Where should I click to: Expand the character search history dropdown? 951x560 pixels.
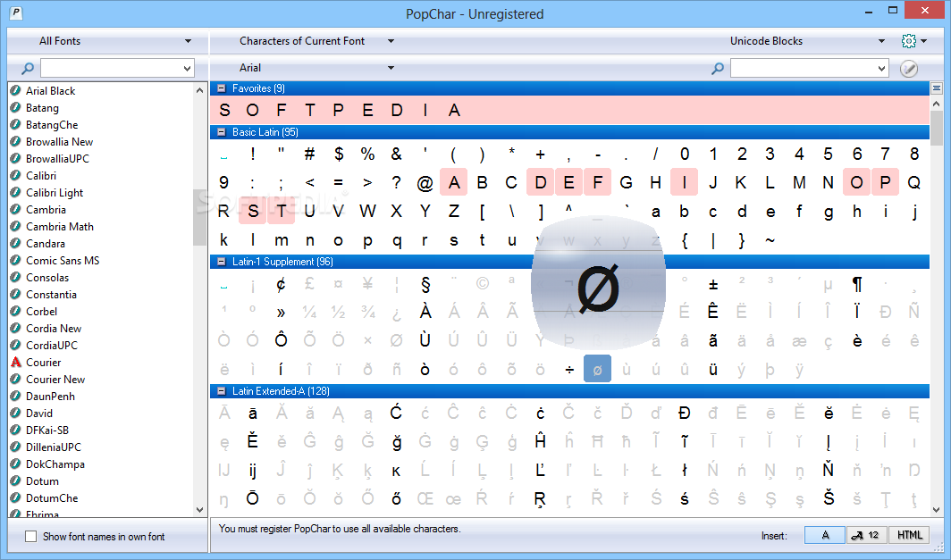coord(882,69)
